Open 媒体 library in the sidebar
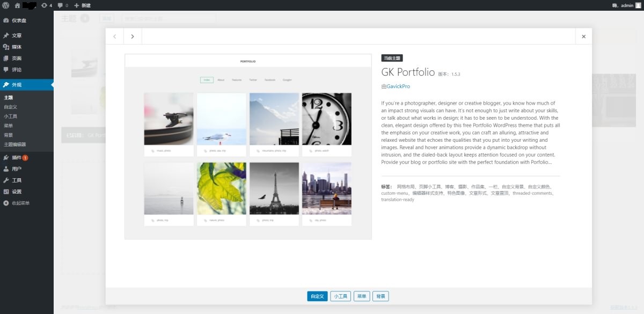The width and height of the screenshot is (644, 314). (x=27, y=47)
